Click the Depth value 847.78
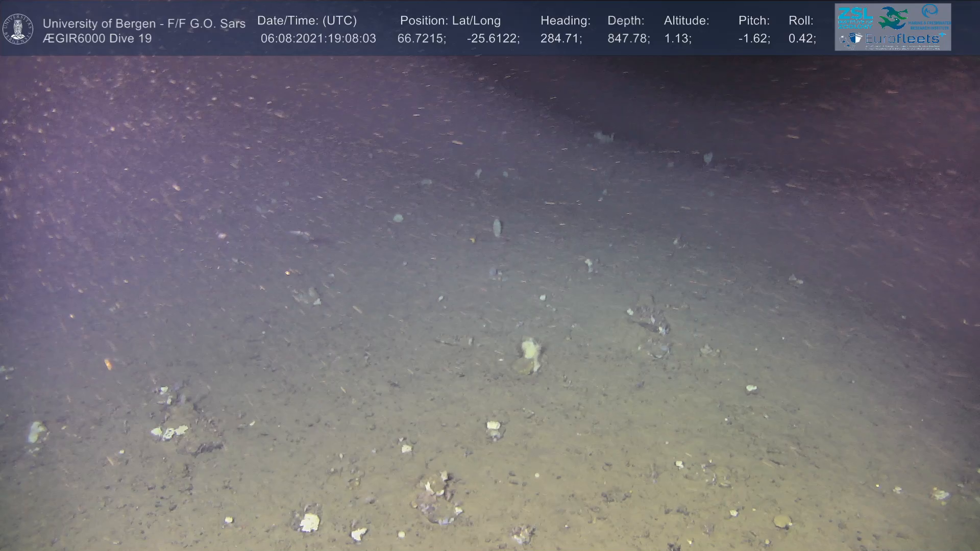 628,39
